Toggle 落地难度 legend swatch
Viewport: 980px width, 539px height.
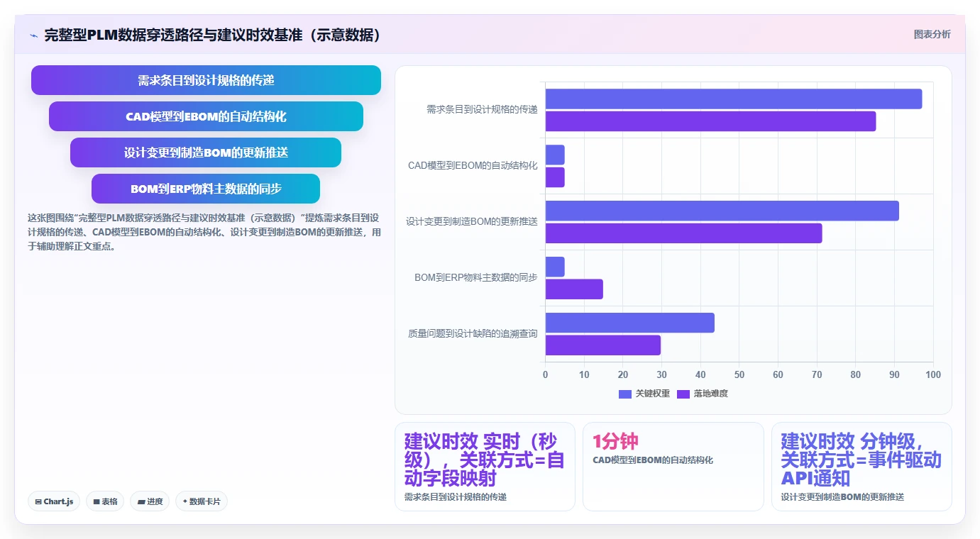coord(683,394)
